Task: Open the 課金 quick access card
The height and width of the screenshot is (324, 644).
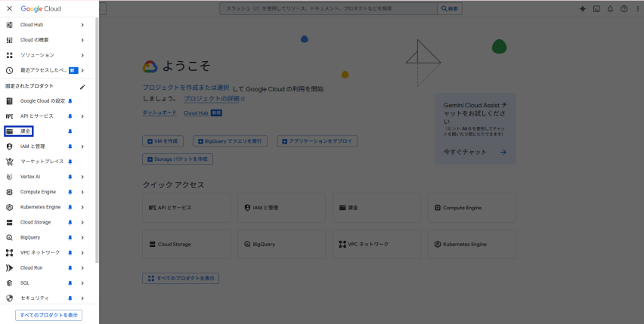Action: tap(376, 208)
